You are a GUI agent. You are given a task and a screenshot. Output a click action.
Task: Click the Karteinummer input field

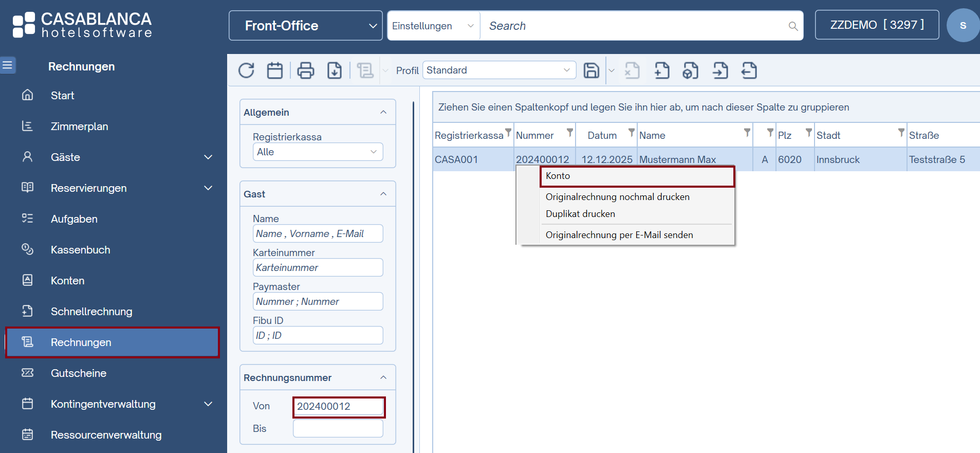[318, 268]
